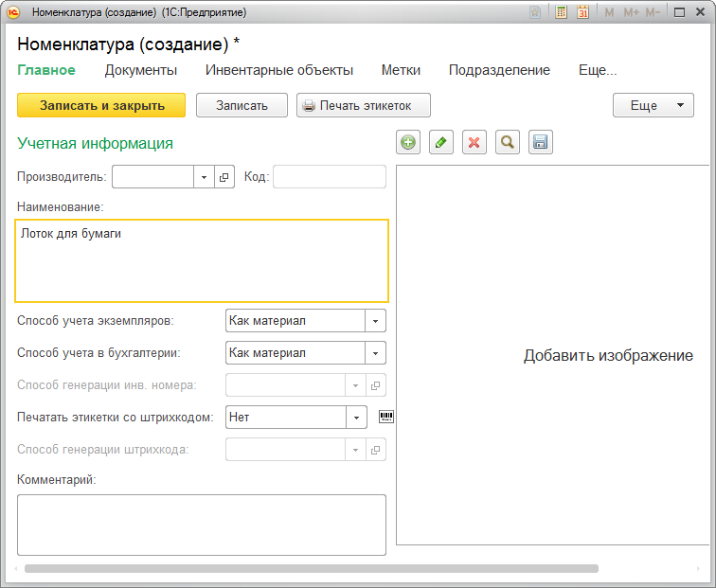Image resolution: width=716 pixels, height=588 pixels.
Task: Open the Производитель selection form icon
Action: click(224, 177)
